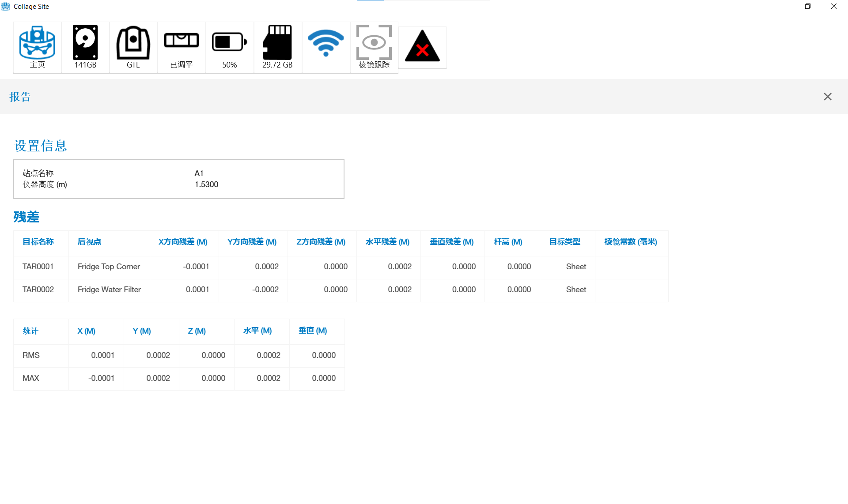
Task: Click the 141GB hard disk storage icon
Action: tap(85, 47)
